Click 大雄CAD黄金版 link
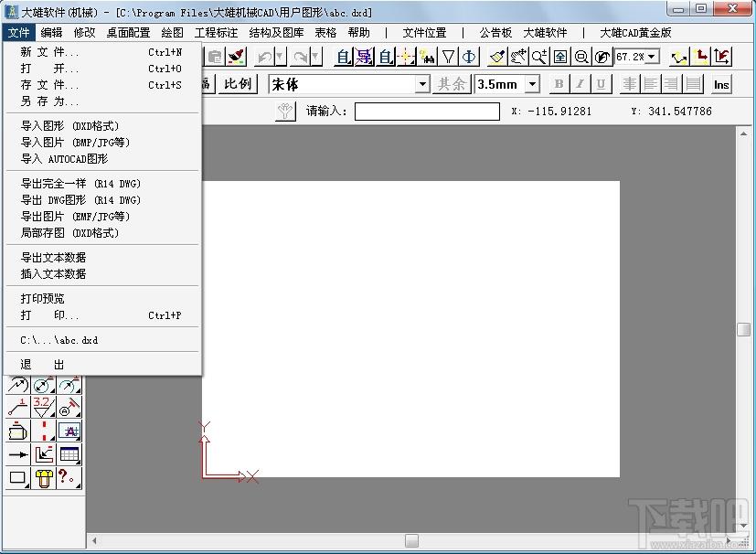Screen dimensions: 756x554 tap(635, 32)
